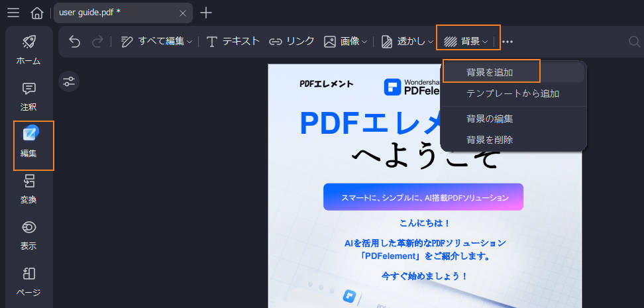
Task: Expand the すべて編集 dropdown arrow
Action: [189, 42]
